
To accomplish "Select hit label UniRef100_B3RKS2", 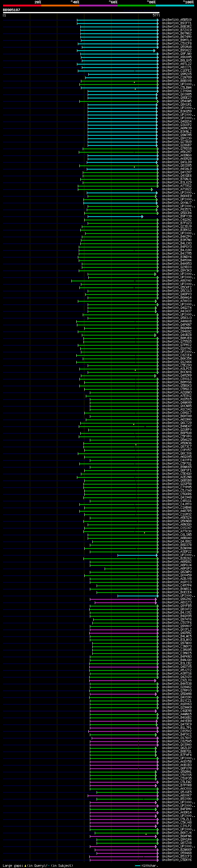I will point(177,230).
